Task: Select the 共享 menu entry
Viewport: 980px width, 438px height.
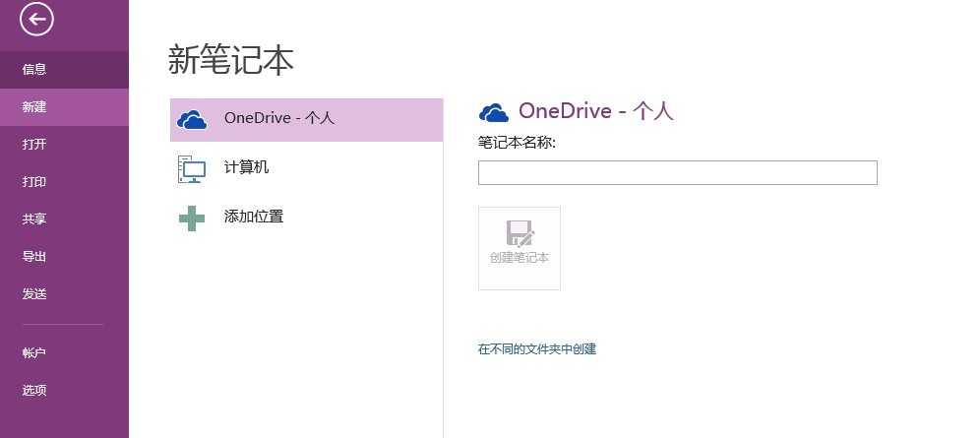Action: pyautogui.click(x=34, y=219)
